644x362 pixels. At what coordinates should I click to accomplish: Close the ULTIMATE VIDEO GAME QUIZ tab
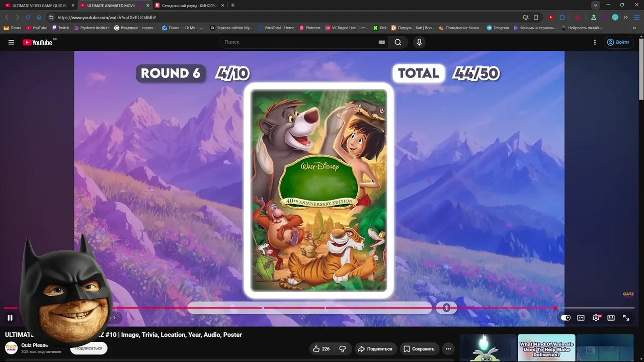tap(72, 6)
